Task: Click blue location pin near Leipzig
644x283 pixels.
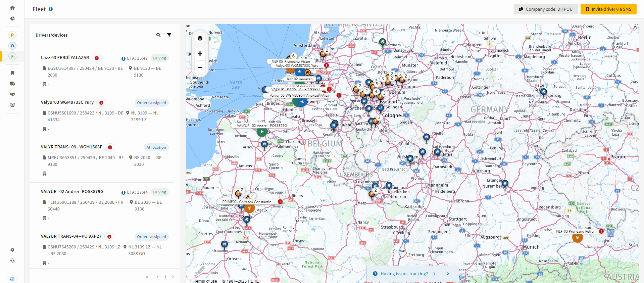Action: point(543,92)
